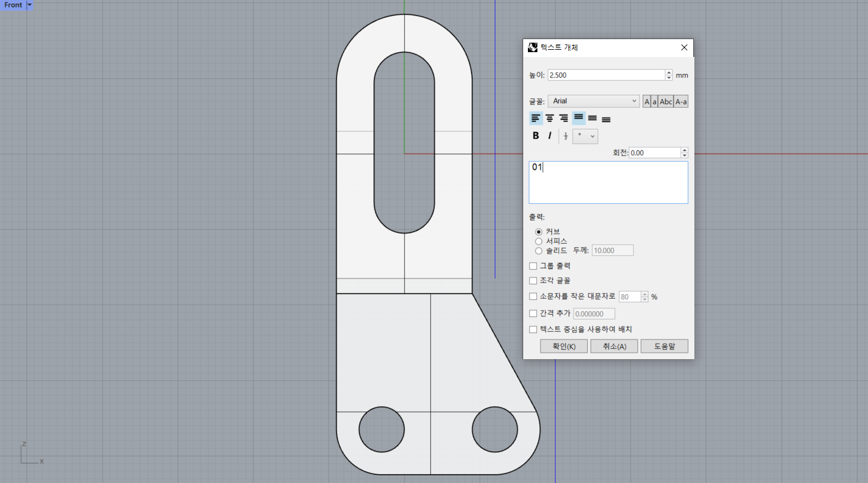Image resolution: width=868 pixels, height=483 pixels.
Task: Set vertical alignment to middle
Action: click(592, 119)
